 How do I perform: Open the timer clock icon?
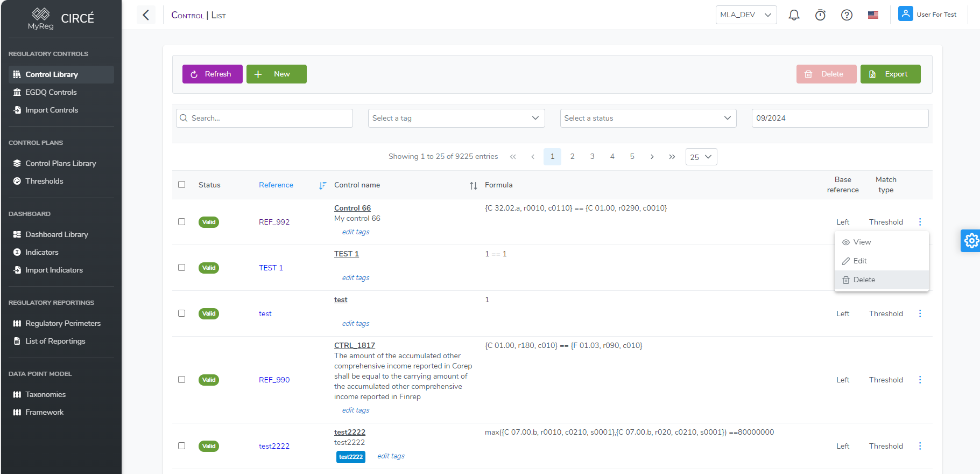click(820, 15)
